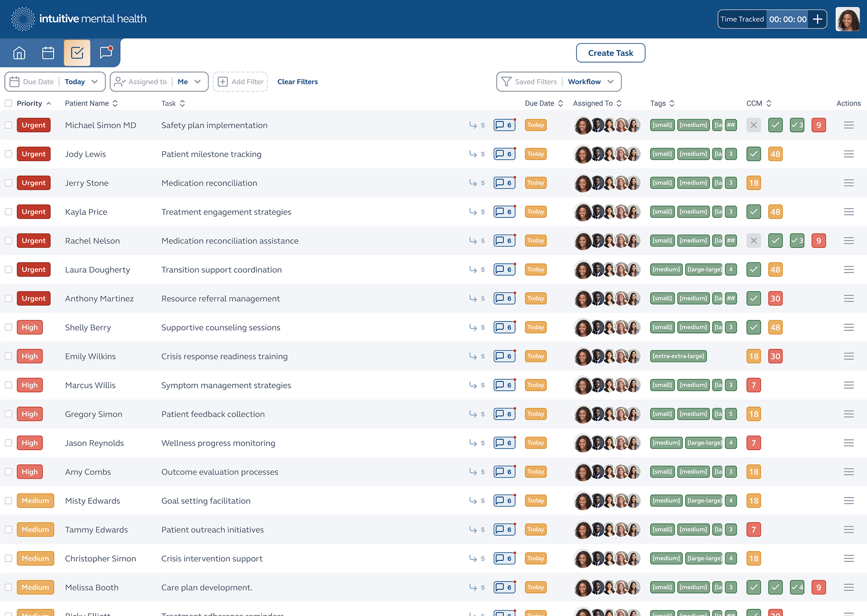Open the Calendar icon tab
The height and width of the screenshot is (616, 867).
[48, 53]
